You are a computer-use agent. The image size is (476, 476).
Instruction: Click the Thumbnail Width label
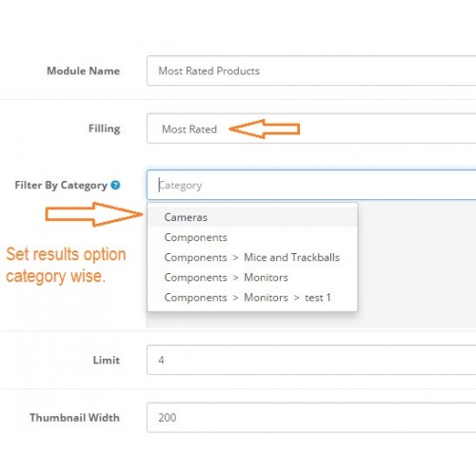(75, 417)
